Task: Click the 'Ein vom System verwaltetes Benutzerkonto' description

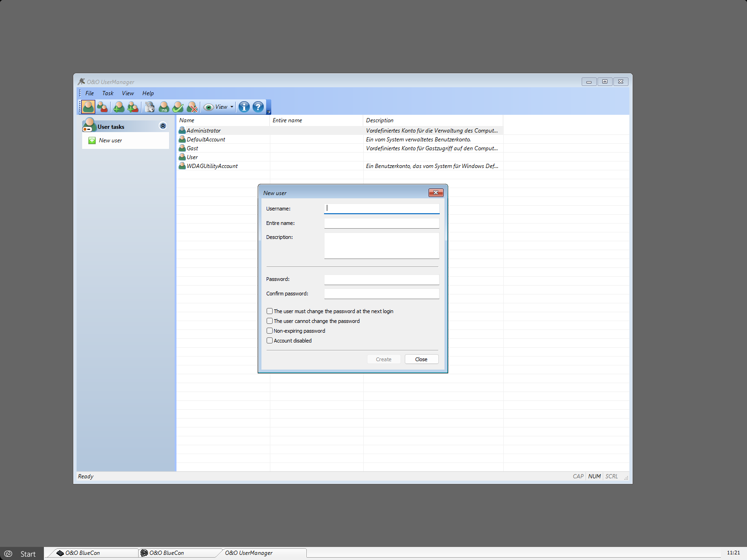Action: 418,140
